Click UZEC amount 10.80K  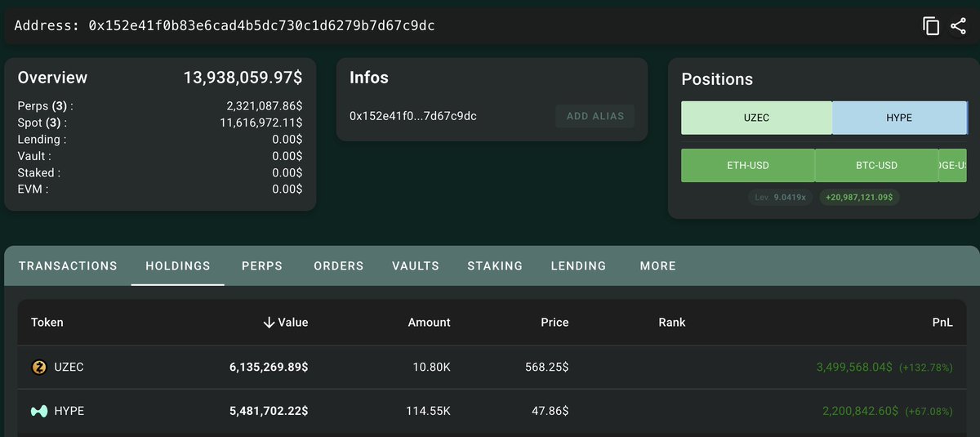(430, 368)
